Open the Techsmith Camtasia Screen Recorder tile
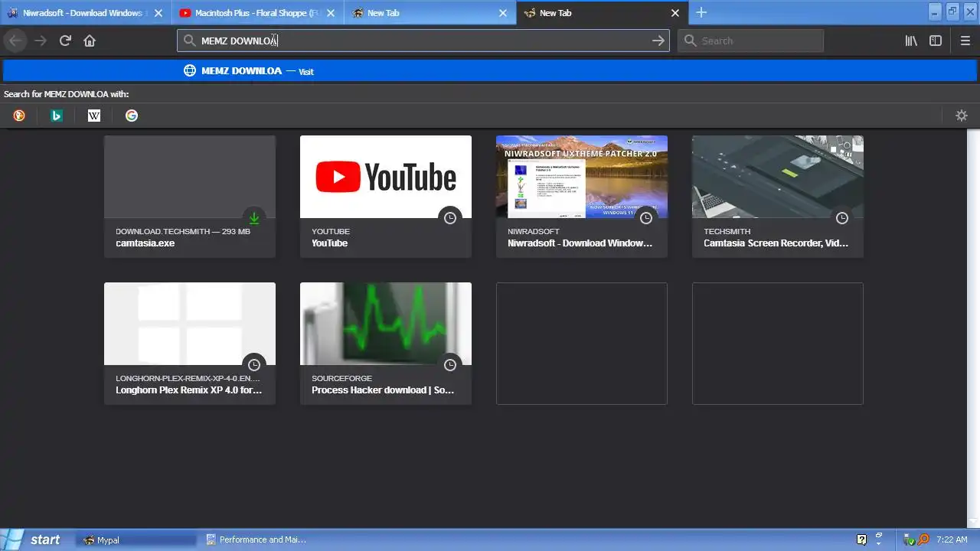Viewport: 980px width, 551px height. [778, 197]
